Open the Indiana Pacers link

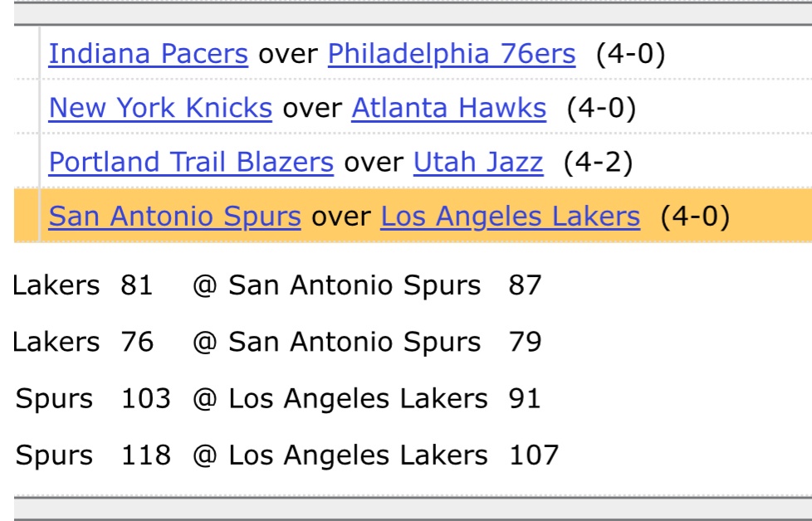148,54
